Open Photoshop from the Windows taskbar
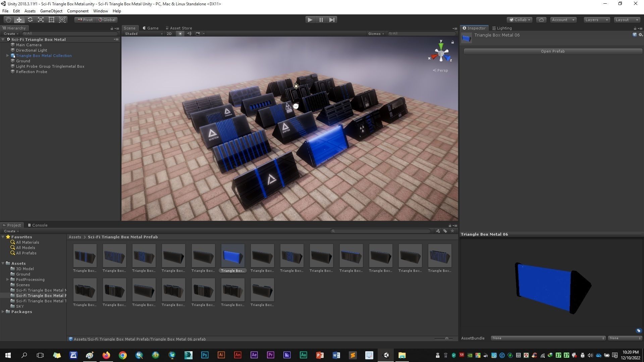The height and width of the screenshot is (362, 644). [x=205, y=355]
